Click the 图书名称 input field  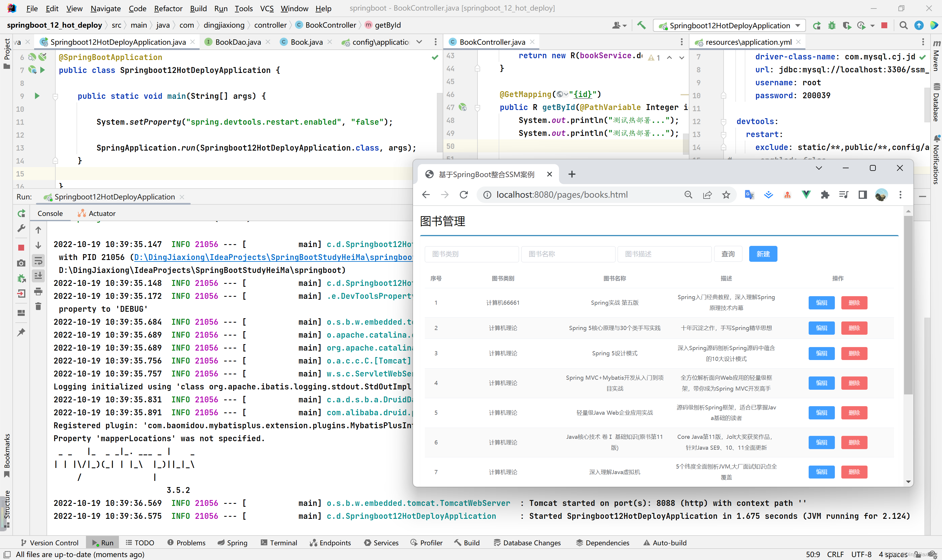pyautogui.click(x=568, y=254)
